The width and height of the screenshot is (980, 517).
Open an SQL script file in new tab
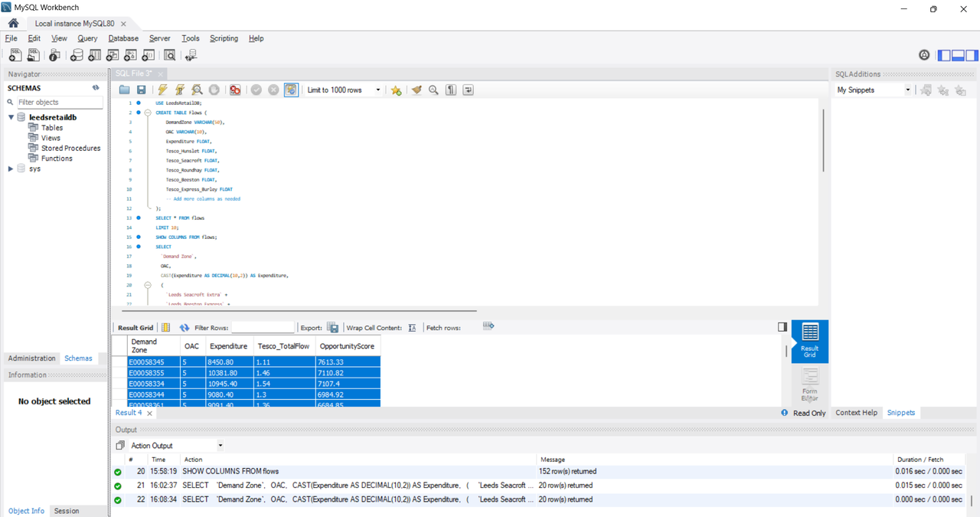(34, 55)
